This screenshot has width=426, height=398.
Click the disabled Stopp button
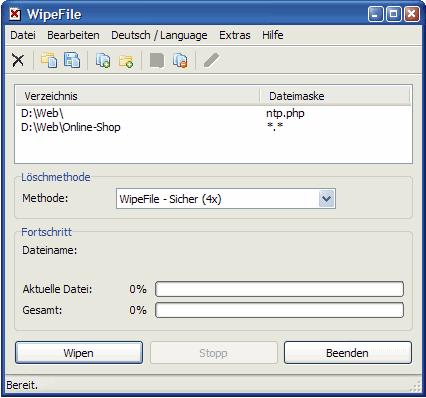[214, 353]
